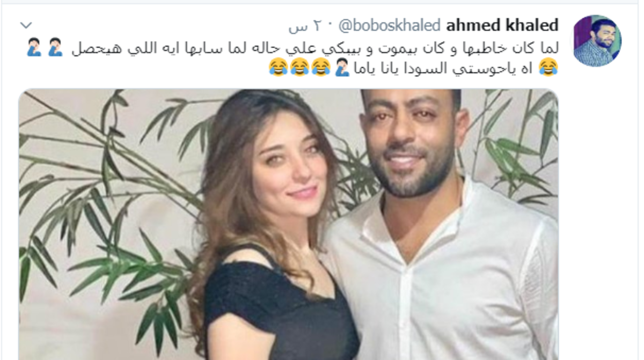Image resolution: width=644 pixels, height=360 pixels.
Task: Click the first line of tweet text
Action: point(292,48)
